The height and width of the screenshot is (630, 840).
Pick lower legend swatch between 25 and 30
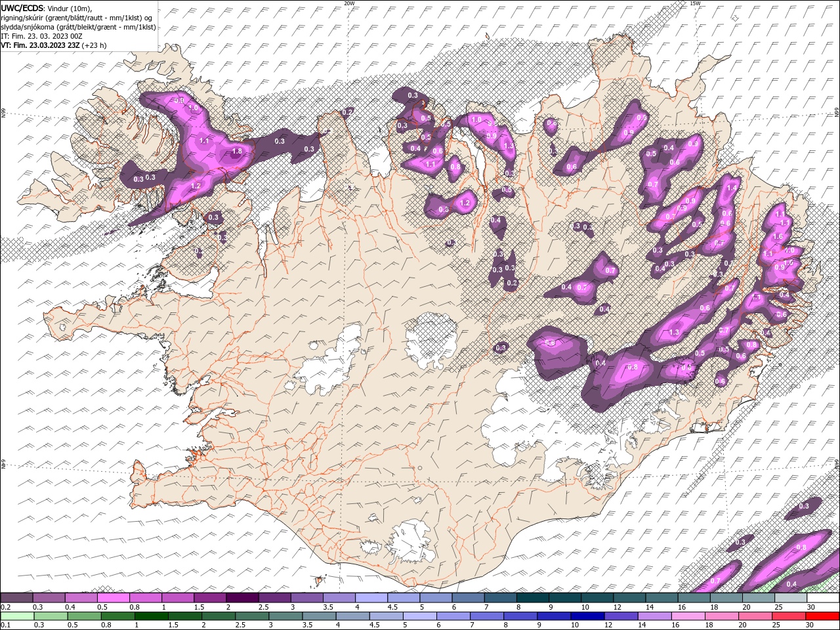(788, 616)
